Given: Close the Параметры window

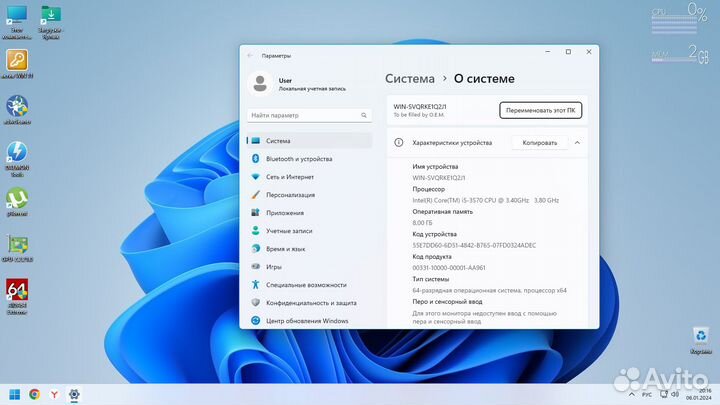Looking at the screenshot, I should coord(589,52).
